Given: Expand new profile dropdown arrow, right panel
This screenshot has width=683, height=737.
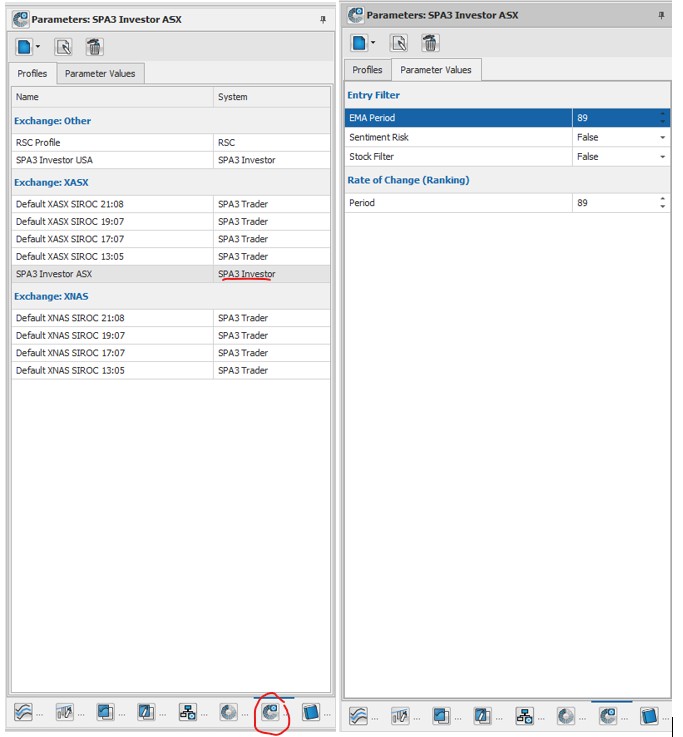Looking at the screenshot, I should 373,42.
